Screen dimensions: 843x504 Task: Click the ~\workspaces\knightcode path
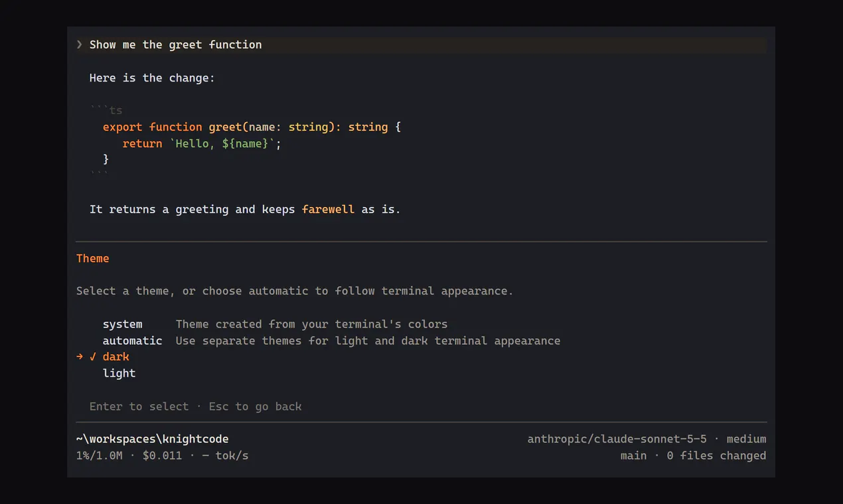click(x=153, y=439)
